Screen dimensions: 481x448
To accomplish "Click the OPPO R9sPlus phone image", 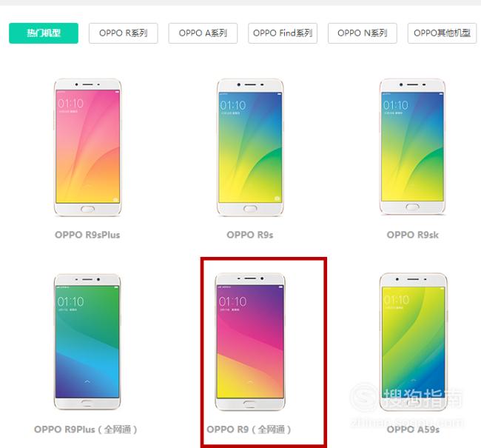I will [88, 147].
